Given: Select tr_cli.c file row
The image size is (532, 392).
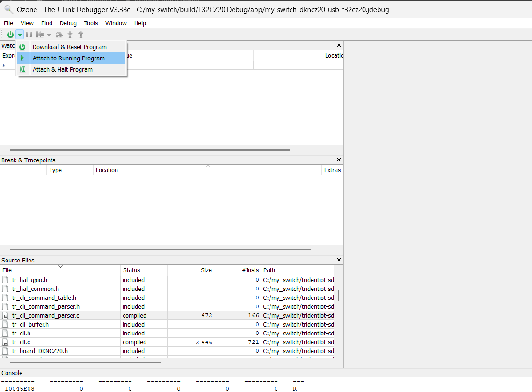Looking at the screenshot, I should coord(167,342).
